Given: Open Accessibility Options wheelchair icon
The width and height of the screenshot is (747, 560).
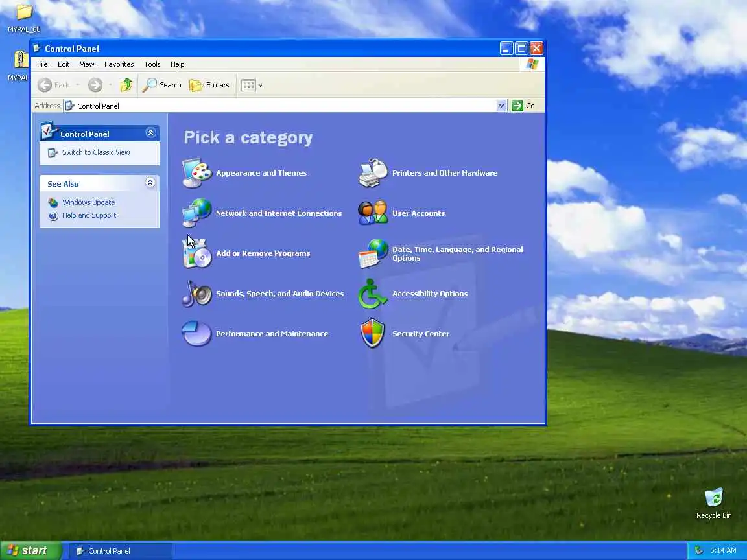Looking at the screenshot, I should click(x=373, y=294).
